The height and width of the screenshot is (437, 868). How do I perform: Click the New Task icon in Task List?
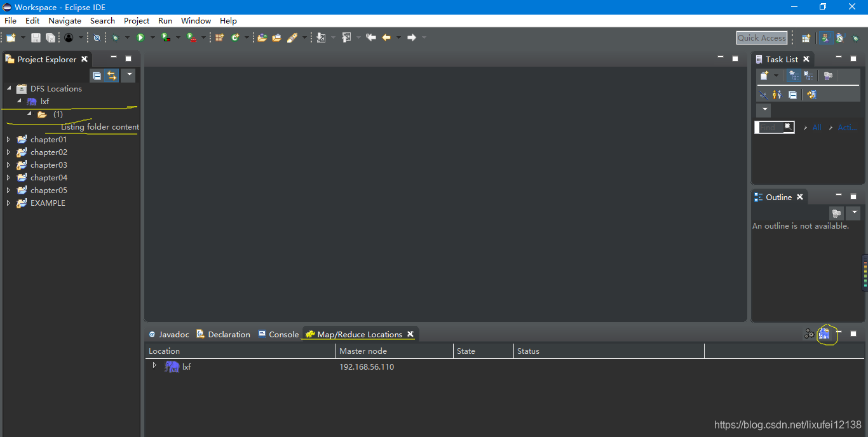coord(765,76)
